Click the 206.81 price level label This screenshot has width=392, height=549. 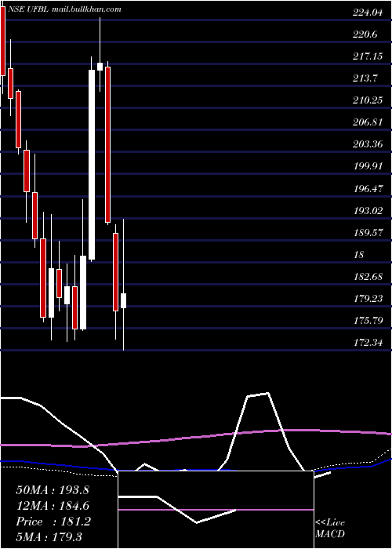pos(368,122)
